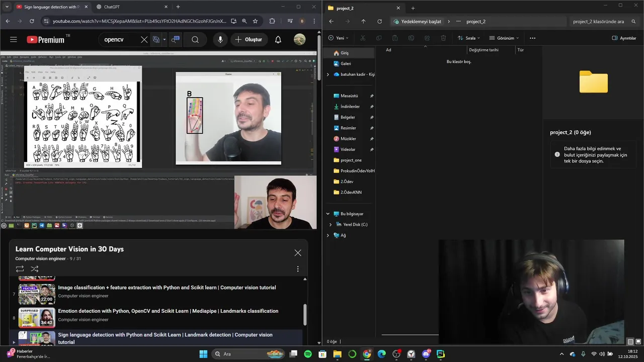Open playlist three-dot options menu
The image size is (644, 362).
tap(298, 269)
